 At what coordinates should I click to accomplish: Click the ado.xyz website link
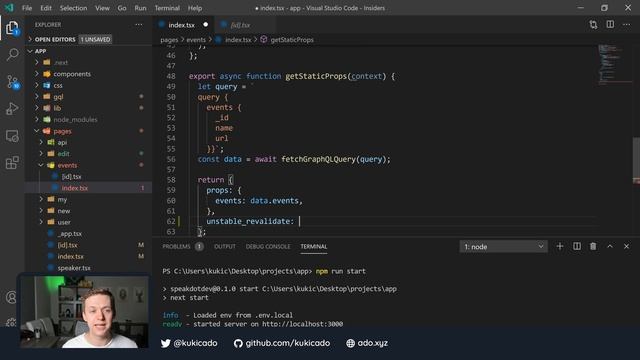click(367, 343)
